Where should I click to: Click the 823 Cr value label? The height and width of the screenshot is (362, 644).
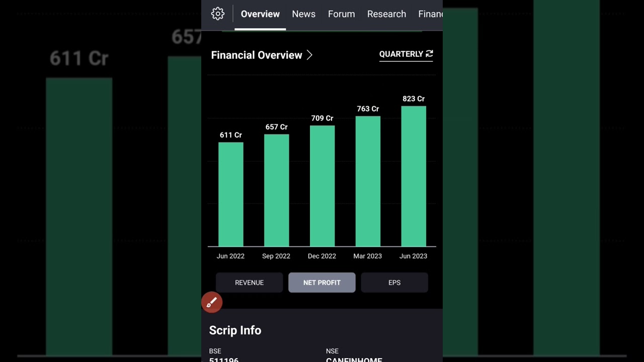[414, 99]
